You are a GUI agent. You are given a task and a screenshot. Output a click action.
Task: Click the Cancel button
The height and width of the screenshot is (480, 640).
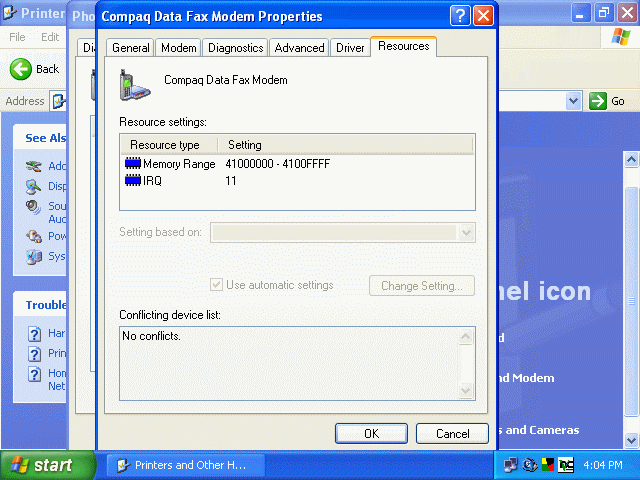452,433
